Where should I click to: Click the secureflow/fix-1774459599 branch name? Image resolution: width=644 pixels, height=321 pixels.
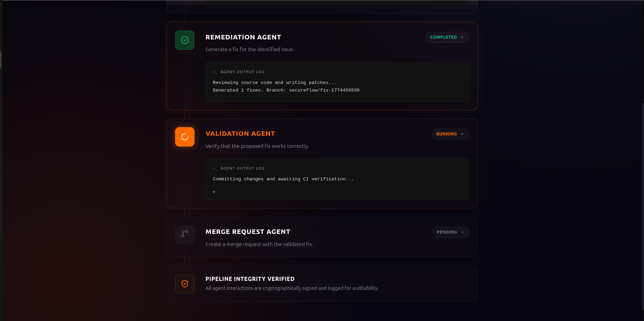(x=324, y=90)
